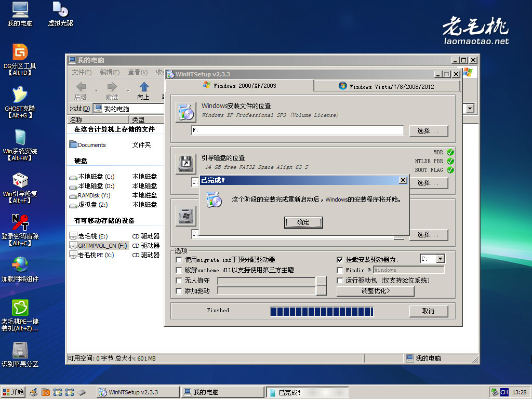Click the 后退 back arrow in 我的电脑
Viewport: 532px width, 399px height.
point(81,91)
